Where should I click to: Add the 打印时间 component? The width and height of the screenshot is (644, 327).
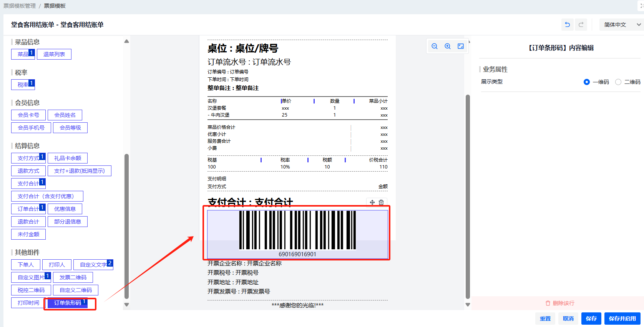[28, 303]
